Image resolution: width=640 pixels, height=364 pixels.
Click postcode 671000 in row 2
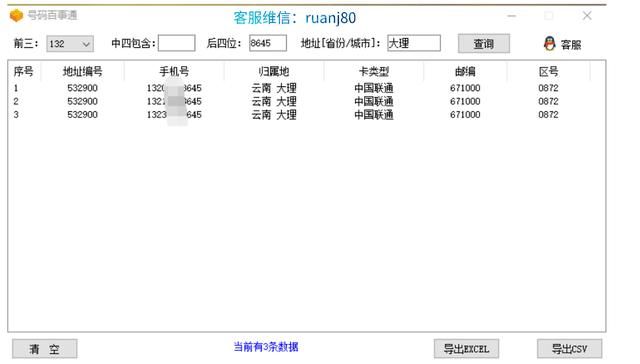coord(465,101)
